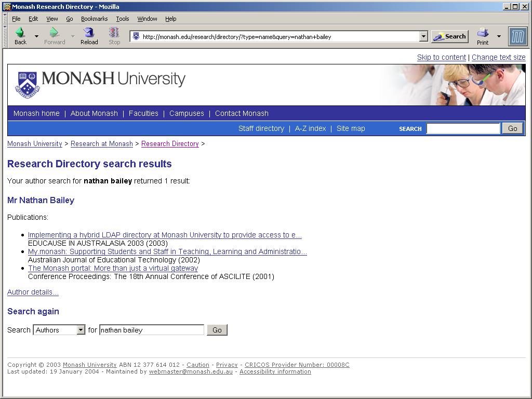
Task: Click the Mr Nathan Bailey heading text
Action: [x=41, y=200]
